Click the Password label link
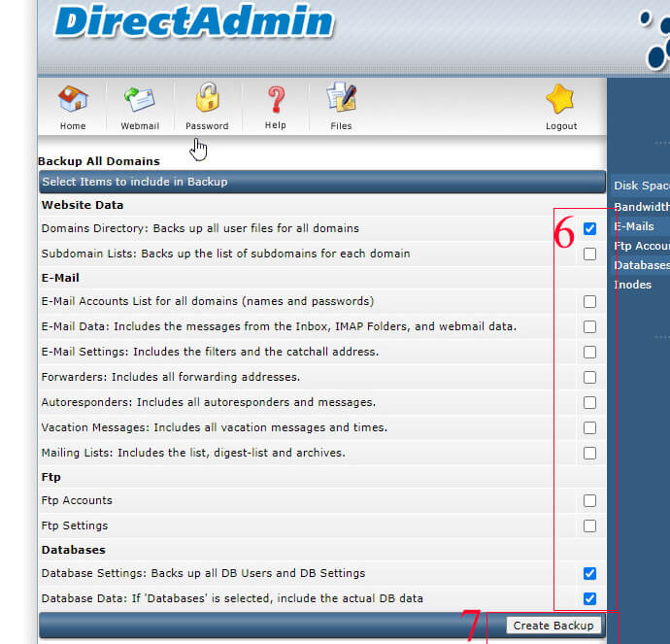The width and height of the screenshot is (670, 644). click(207, 126)
